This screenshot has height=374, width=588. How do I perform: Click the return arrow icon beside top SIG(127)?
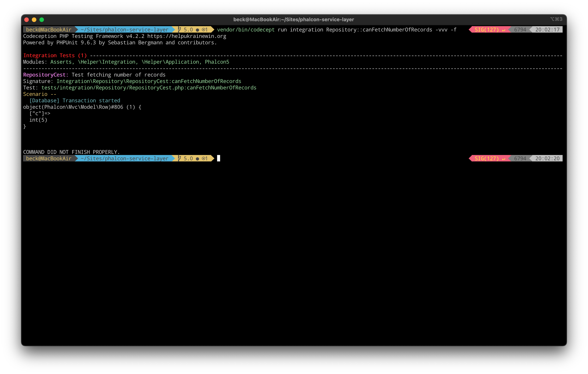pos(504,30)
